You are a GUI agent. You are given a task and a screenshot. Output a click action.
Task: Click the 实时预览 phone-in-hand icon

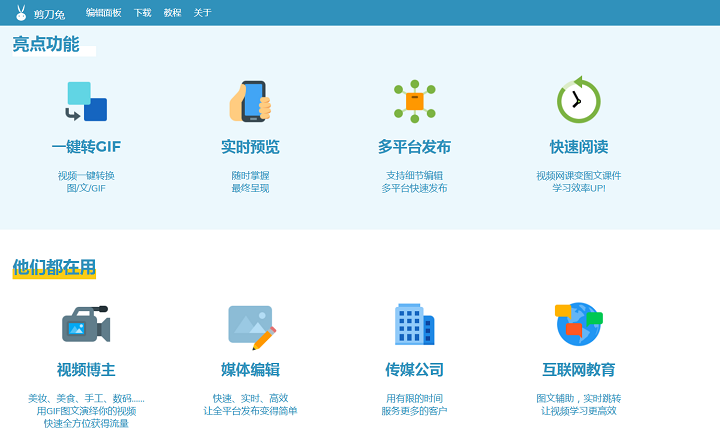pos(250,101)
